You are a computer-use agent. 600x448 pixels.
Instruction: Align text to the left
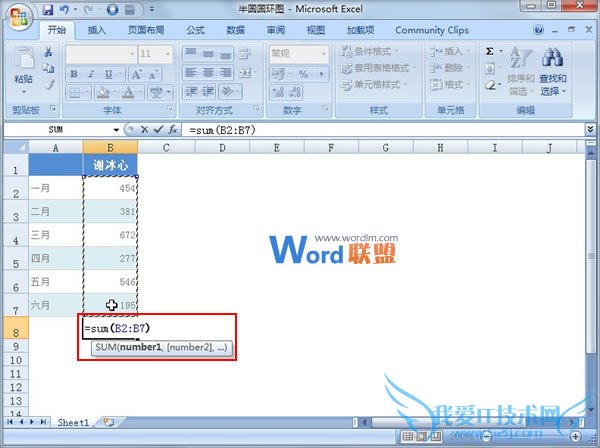tap(191, 73)
